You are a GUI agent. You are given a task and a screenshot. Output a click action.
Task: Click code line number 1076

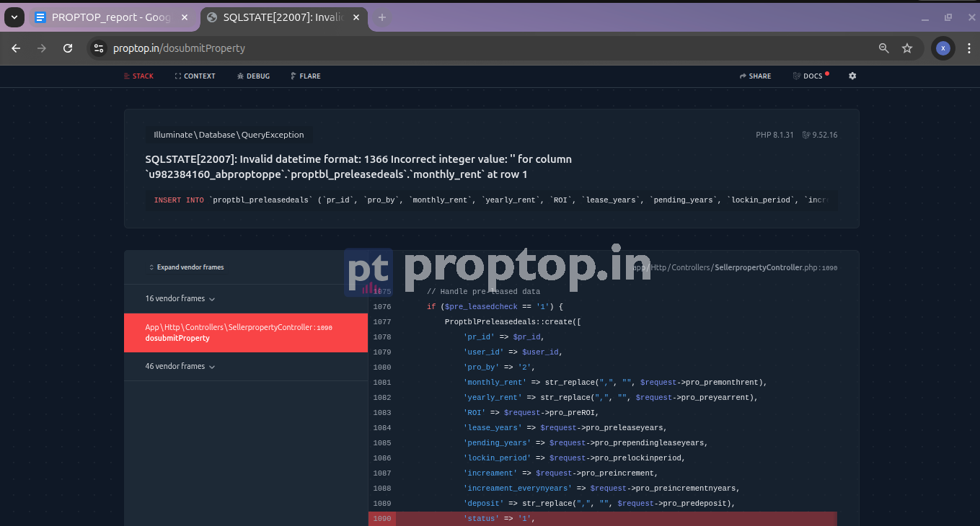tap(382, 307)
